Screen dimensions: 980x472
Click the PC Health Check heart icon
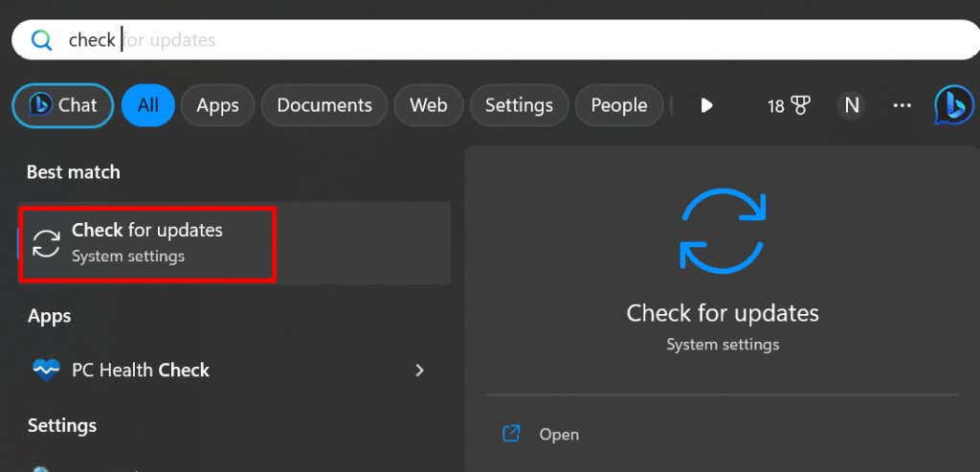(46, 371)
